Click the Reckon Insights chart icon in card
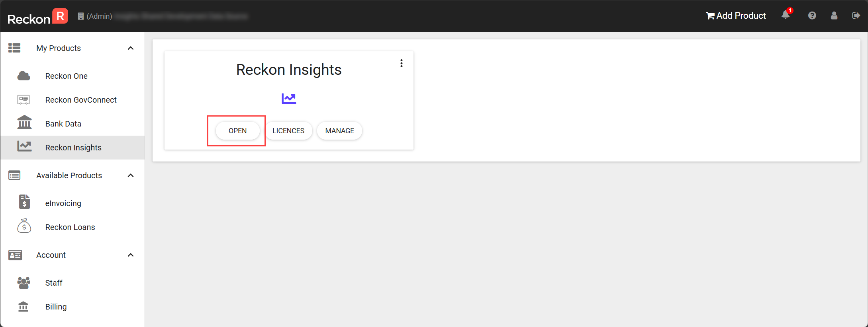The image size is (868, 327). click(289, 98)
